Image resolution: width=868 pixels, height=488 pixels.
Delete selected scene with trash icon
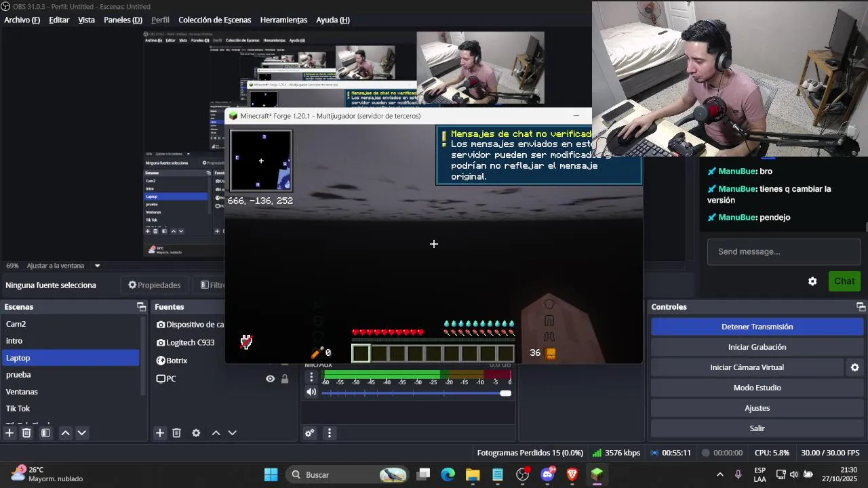[x=26, y=432]
